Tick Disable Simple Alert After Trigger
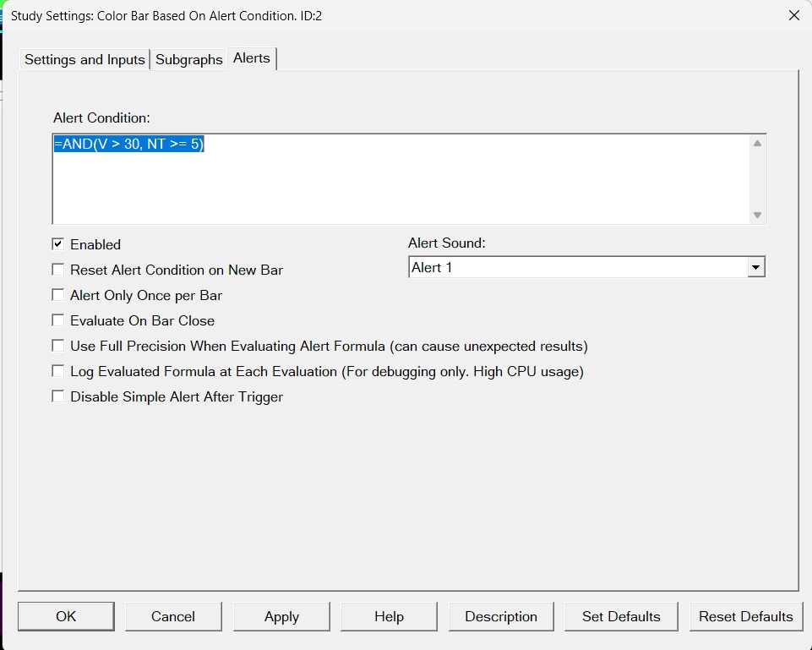This screenshot has height=650, width=812. [x=58, y=396]
